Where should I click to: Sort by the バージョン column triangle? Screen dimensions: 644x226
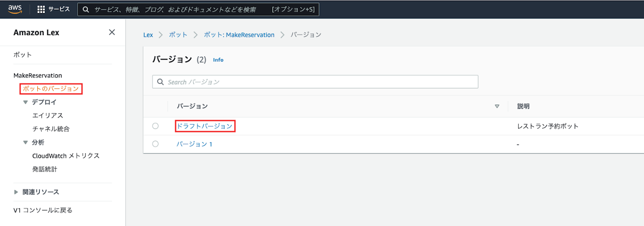point(497,106)
